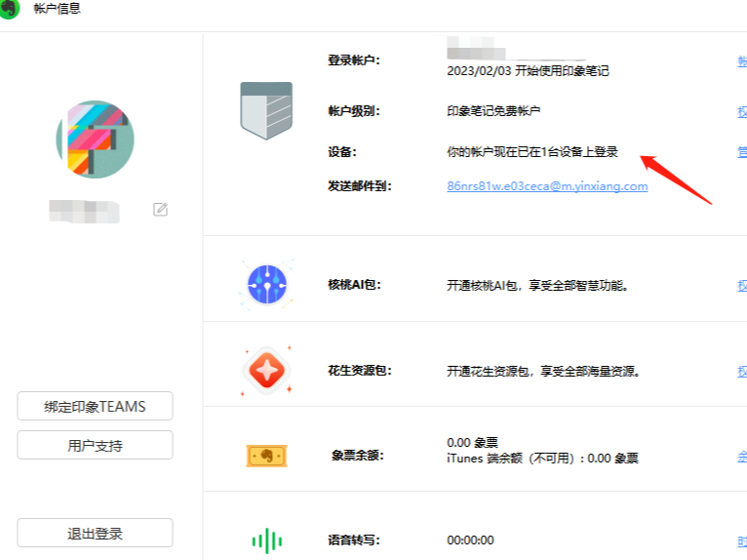This screenshot has height=560, width=747.
Task: Click the 帐户级别 label
Action: pos(354,111)
